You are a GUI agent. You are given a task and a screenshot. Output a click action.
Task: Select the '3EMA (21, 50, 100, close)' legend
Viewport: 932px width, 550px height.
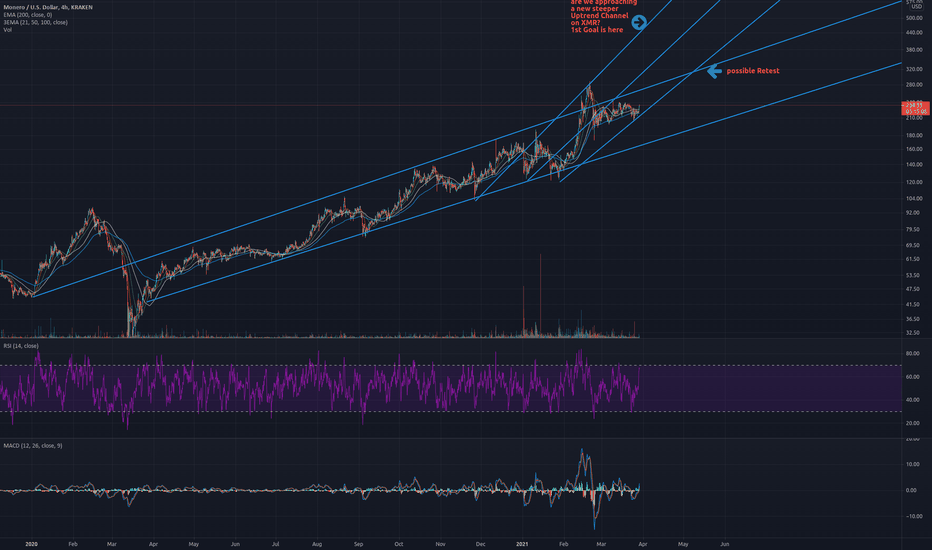[x=36, y=23]
